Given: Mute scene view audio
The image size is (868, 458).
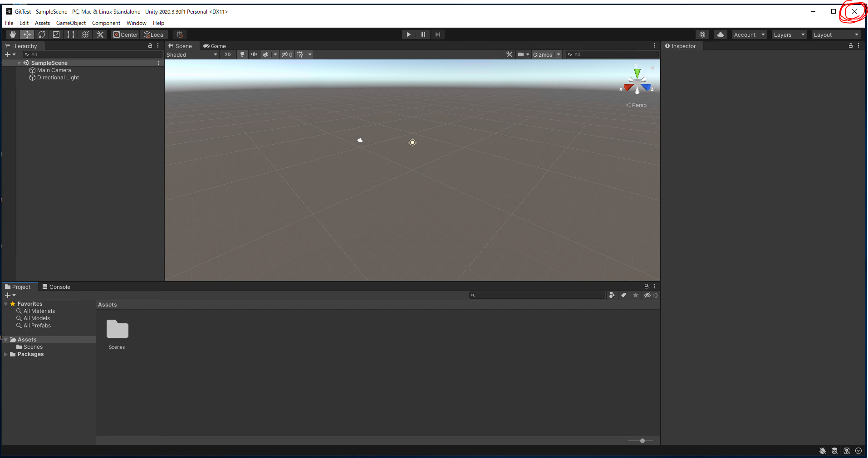Looking at the screenshot, I should pyautogui.click(x=254, y=54).
